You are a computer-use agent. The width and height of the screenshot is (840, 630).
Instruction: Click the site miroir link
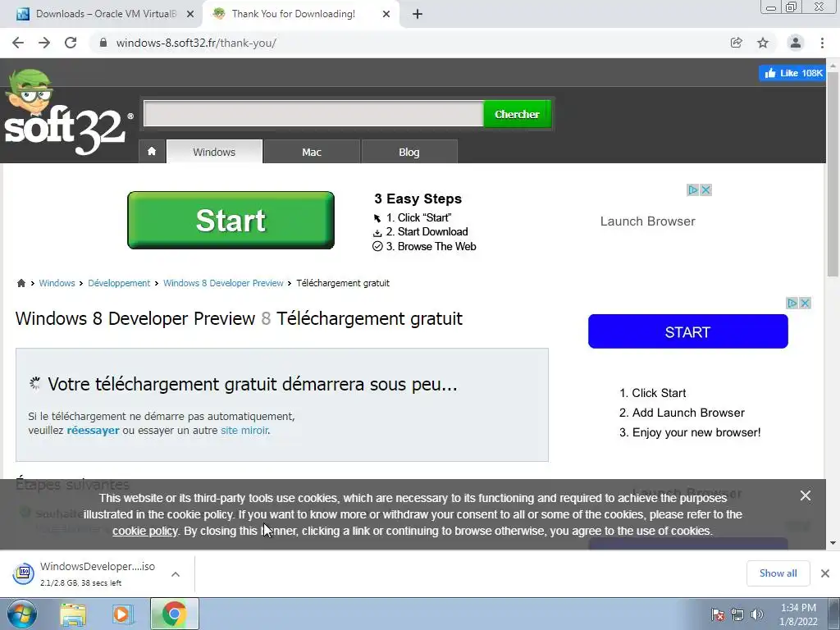click(x=244, y=430)
